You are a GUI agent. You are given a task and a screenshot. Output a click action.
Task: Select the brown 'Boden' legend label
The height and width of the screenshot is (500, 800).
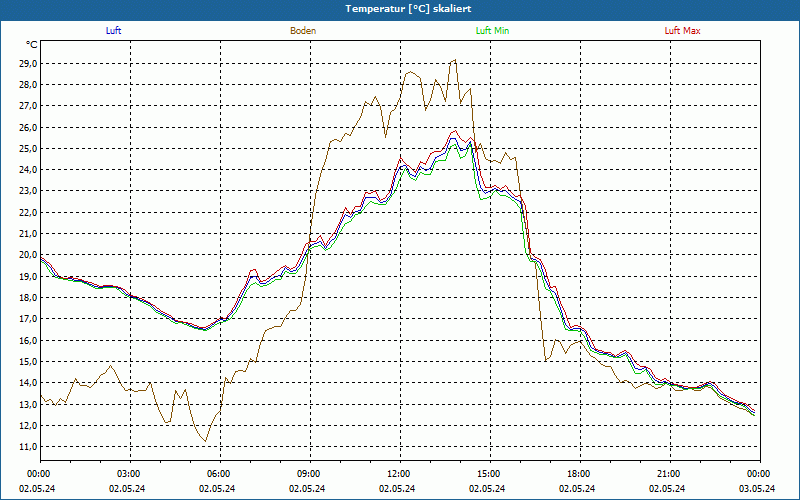click(x=303, y=31)
